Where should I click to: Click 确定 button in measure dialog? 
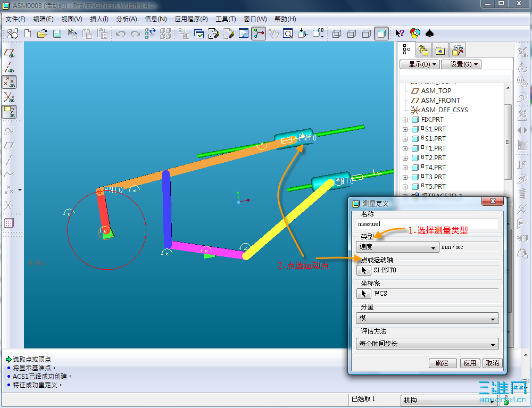tap(443, 363)
